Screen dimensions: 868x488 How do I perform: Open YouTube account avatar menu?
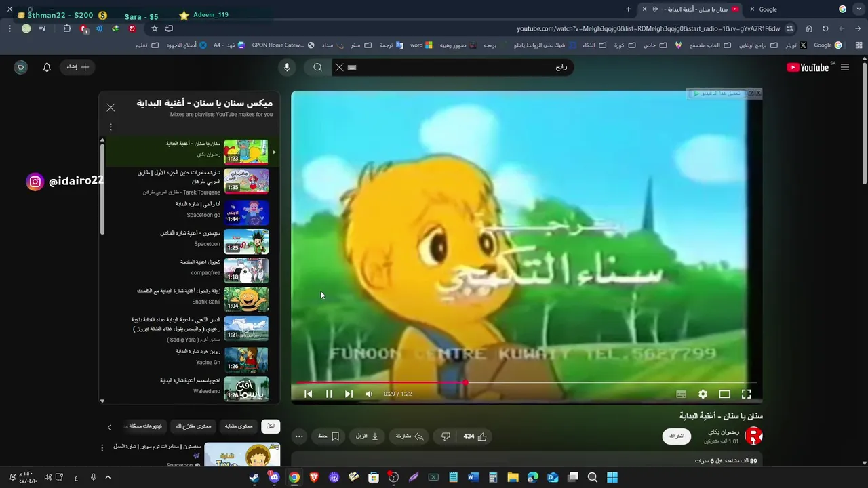pos(21,67)
